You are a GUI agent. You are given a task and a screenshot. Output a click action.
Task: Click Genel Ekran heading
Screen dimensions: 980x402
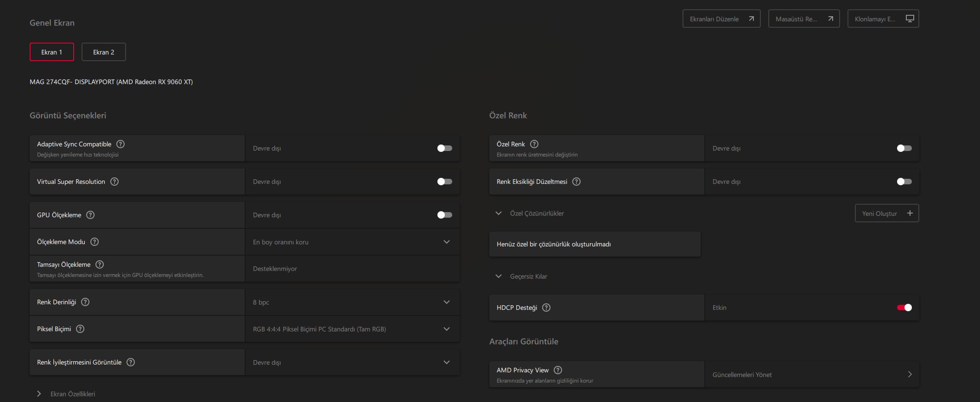coord(52,23)
